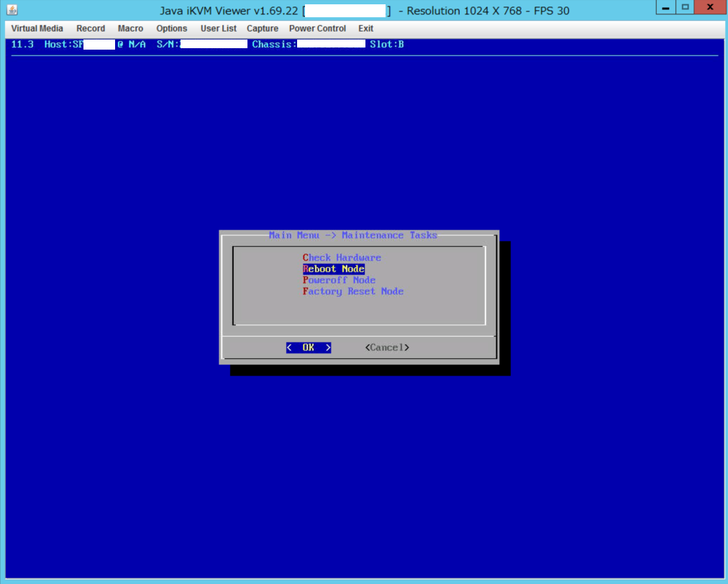The height and width of the screenshot is (584, 728).
Task: Open the Record menu
Action: (91, 29)
